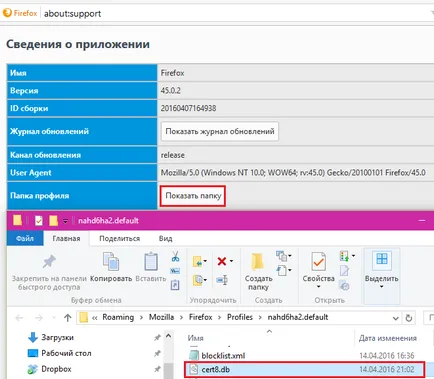Click the Open icon with green arrow
Screen dimensions: 434x379
click(344, 256)
